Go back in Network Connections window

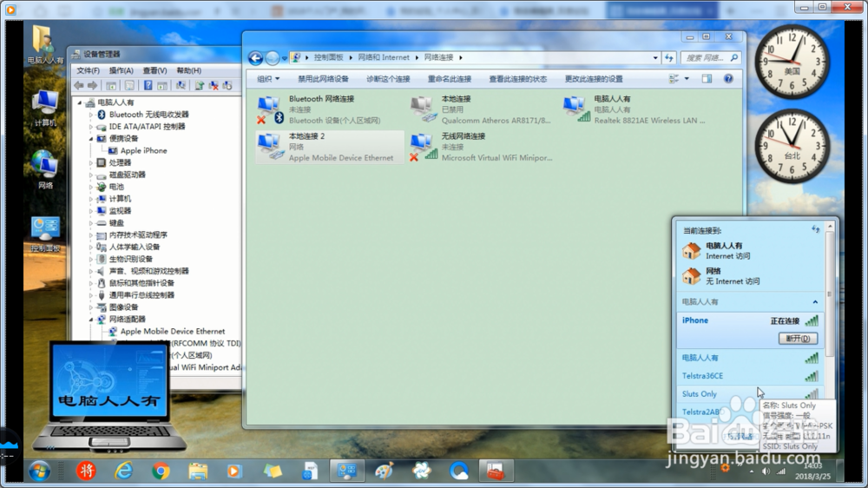255,57
